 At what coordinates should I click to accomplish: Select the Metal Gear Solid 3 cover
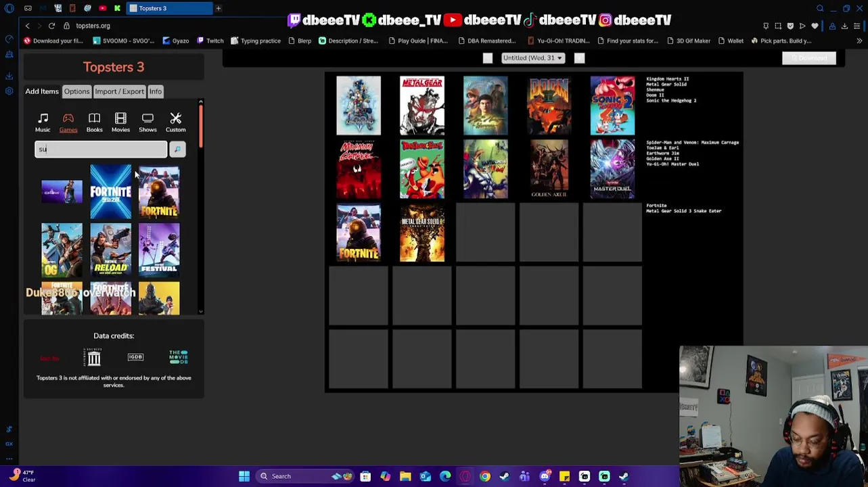click(422, 233)
